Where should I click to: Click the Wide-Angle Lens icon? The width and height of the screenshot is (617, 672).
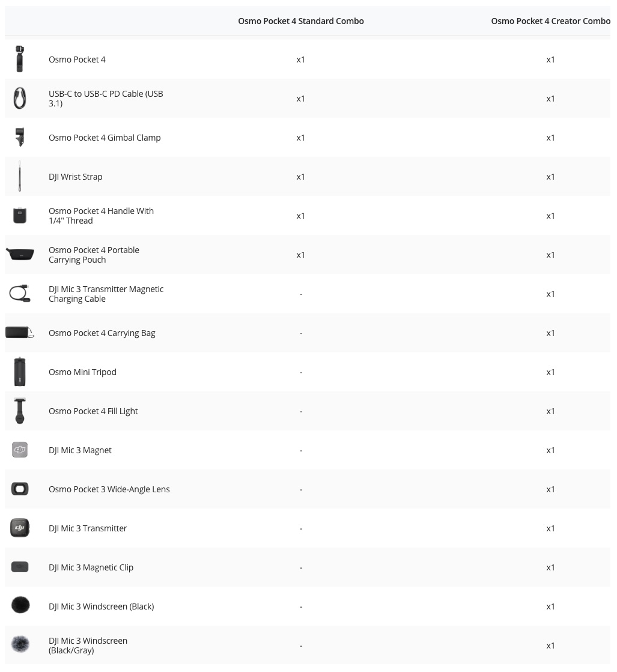[20, 489]
